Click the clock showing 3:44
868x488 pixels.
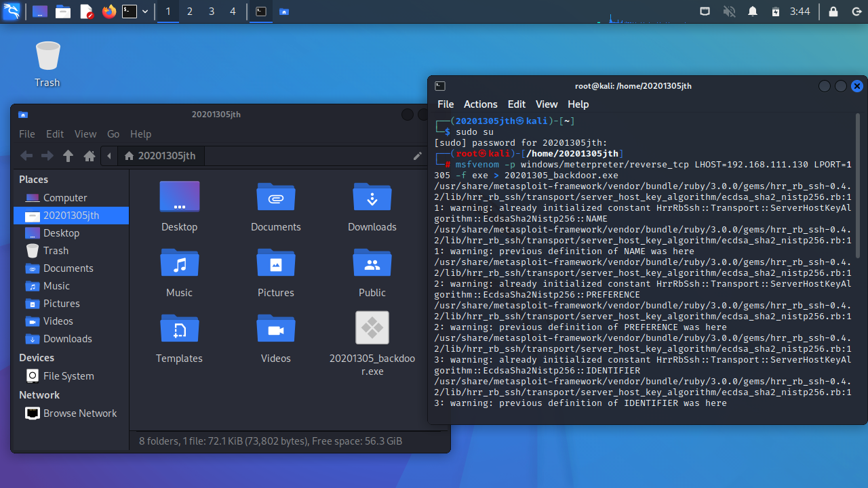tap(800, 12)
